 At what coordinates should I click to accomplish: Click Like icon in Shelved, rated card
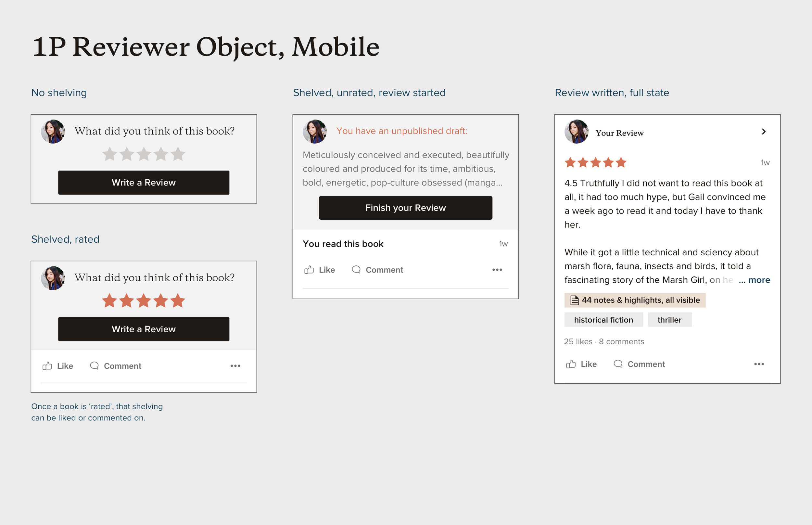[x=47, y=366]
